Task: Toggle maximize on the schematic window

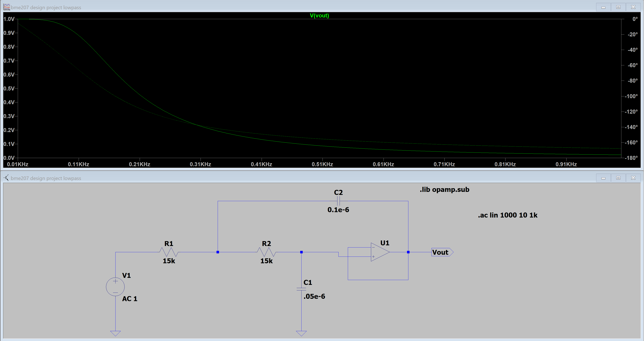Action: coord(618,178)
